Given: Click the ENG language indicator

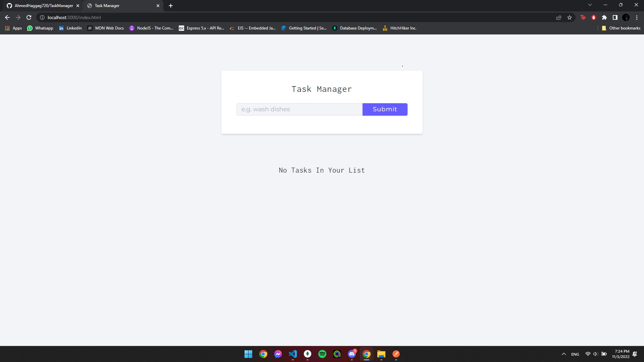Looking at the screenshot, I should click(575, 354).
